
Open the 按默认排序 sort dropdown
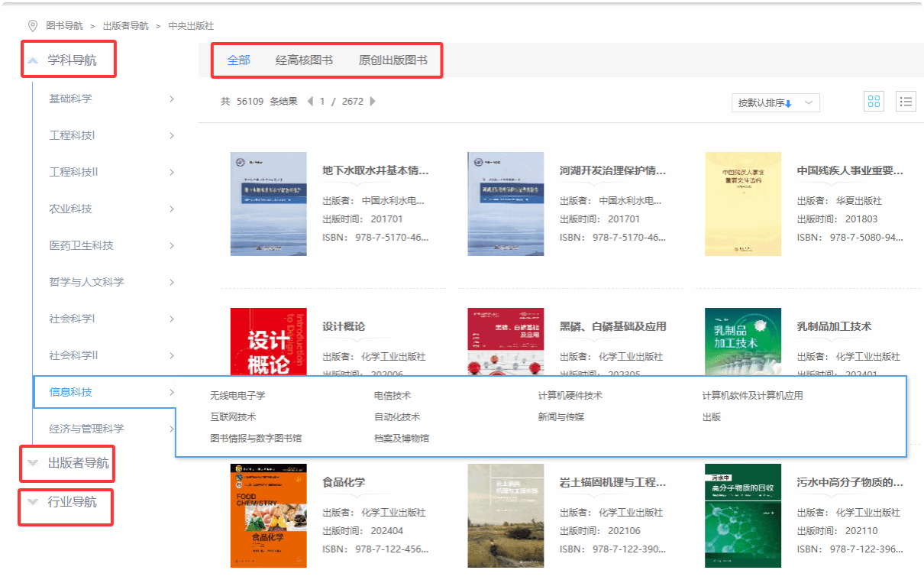pos(774,103)
